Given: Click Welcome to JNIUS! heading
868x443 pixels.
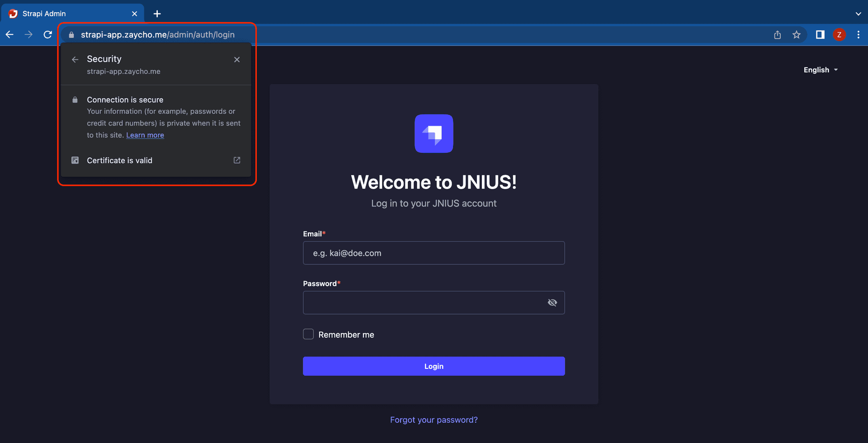Looking at the screenshot, I should 434,182.
